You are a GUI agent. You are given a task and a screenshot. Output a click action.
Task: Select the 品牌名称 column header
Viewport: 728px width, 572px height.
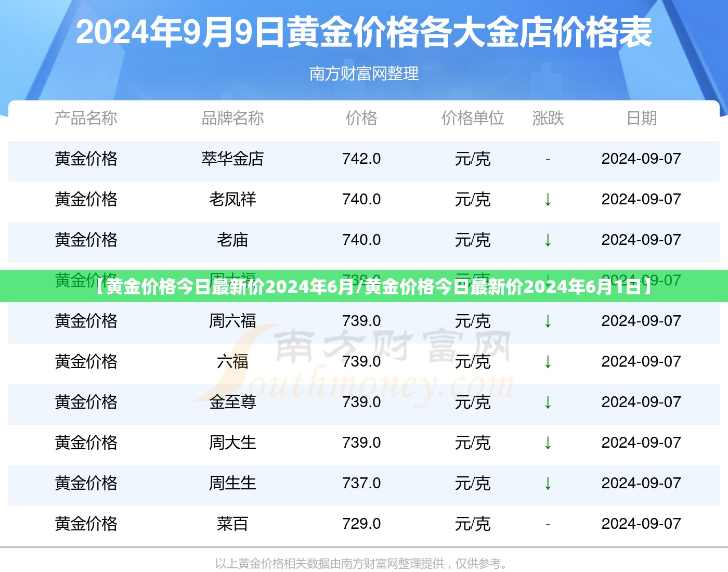click(x=232, y=119)
